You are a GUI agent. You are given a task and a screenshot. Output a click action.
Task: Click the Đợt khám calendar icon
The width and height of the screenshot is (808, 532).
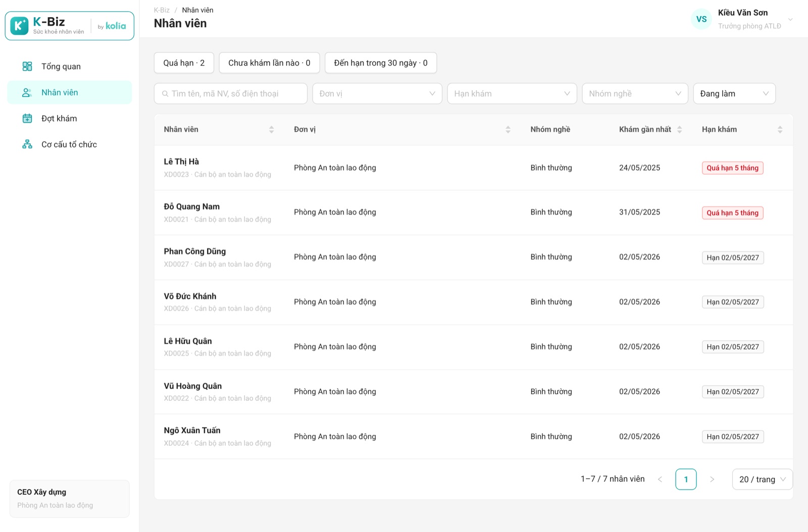pos(27,118)
